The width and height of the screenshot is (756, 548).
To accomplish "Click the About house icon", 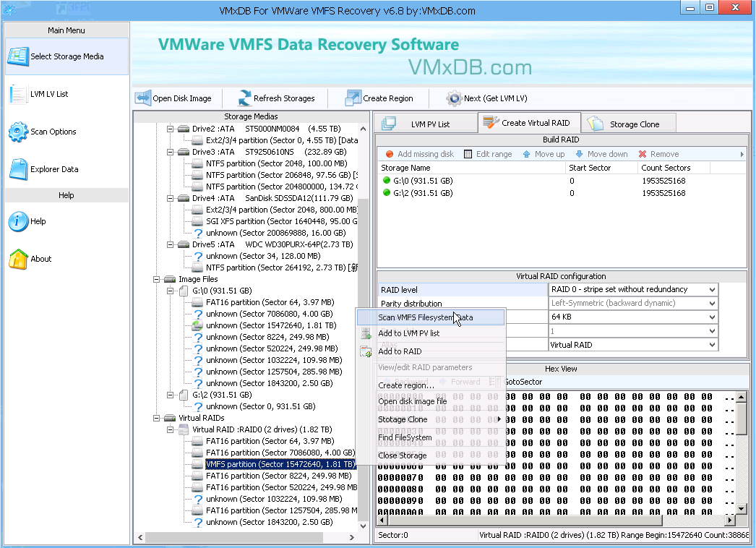I will [18, 259].
